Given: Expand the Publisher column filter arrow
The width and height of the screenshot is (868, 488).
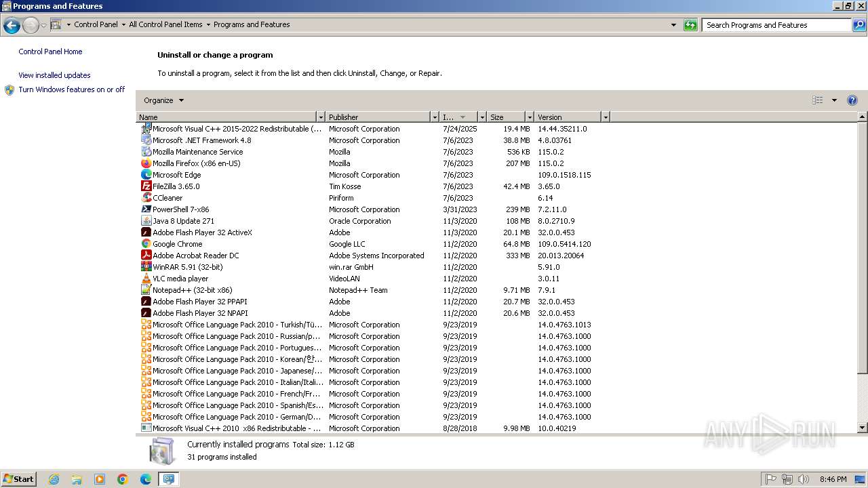Looking at the screenshot, I should pyautogui.click(x=434, y=117).
